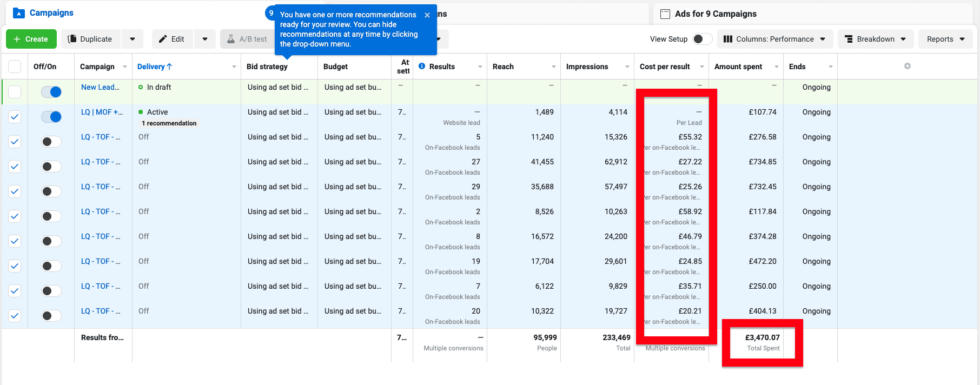Viewport: 980px width, 385px height.
Task: Switch to Ads for 9 Campaigns tab
Action: [x=715, y=14]
